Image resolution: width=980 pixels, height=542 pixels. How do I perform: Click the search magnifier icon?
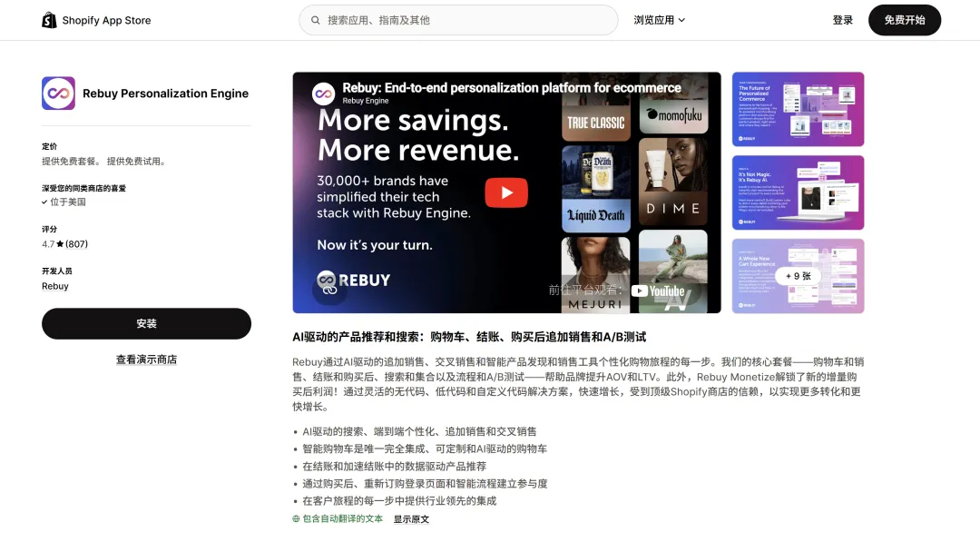tap(316, 20)
